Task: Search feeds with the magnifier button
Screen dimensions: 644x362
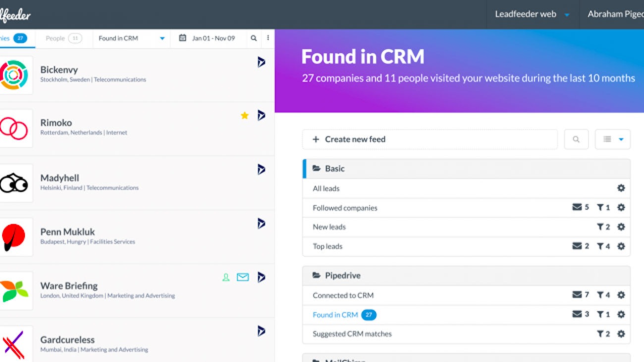Action: pyautogui.click(x=576, y=140)
